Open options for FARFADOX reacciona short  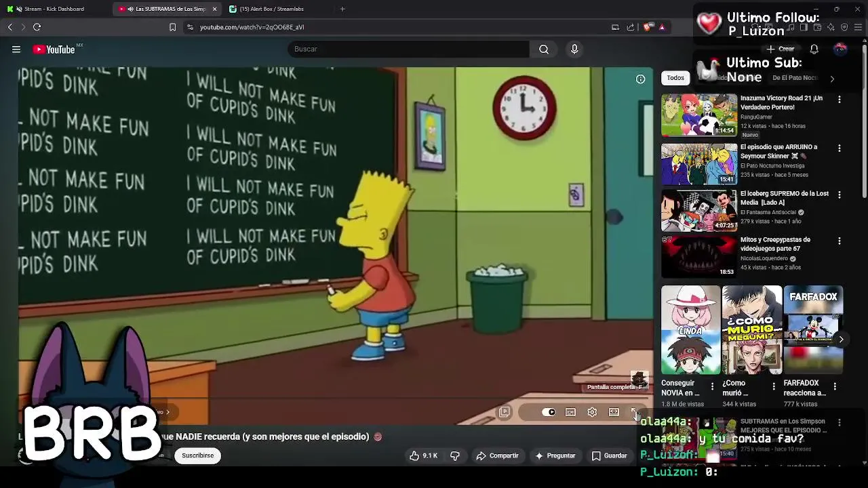click(x=835, y=386)
